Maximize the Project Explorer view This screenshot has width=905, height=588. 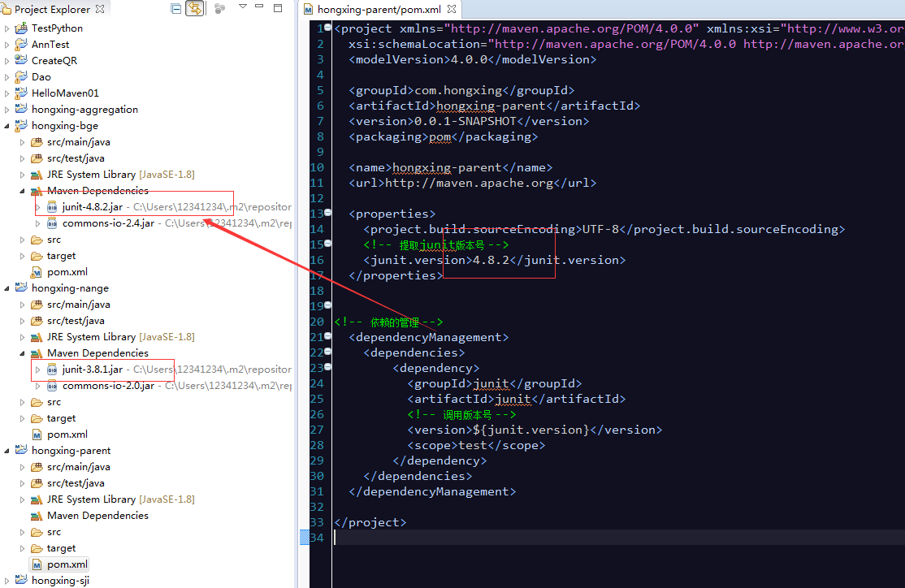pyautogui.click(x=278, y=8)
